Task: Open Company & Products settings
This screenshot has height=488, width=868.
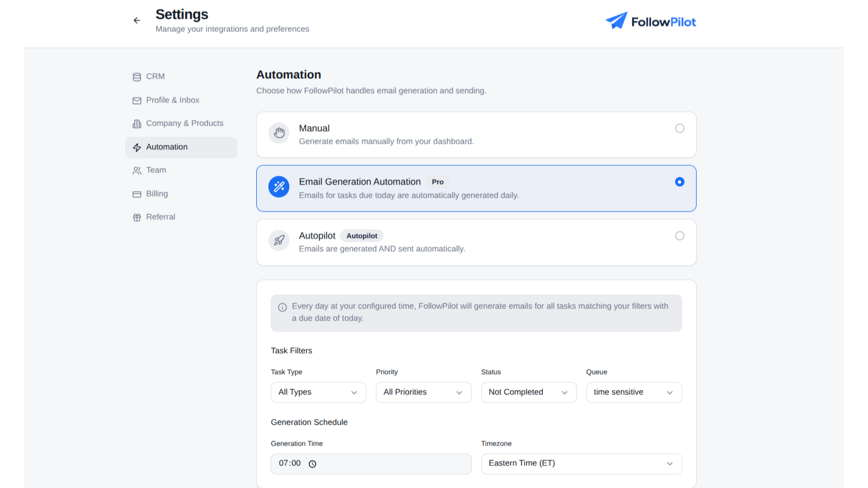Action: coord(181,123)
